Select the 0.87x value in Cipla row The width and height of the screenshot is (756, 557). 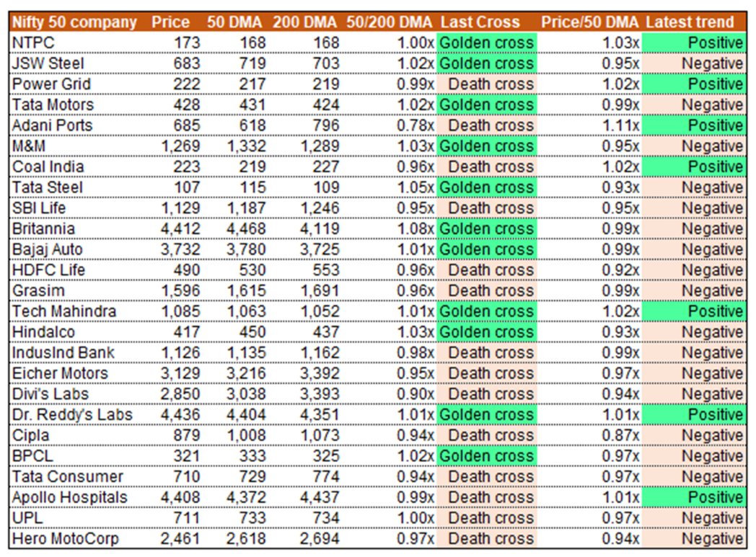tap(620, 436)
